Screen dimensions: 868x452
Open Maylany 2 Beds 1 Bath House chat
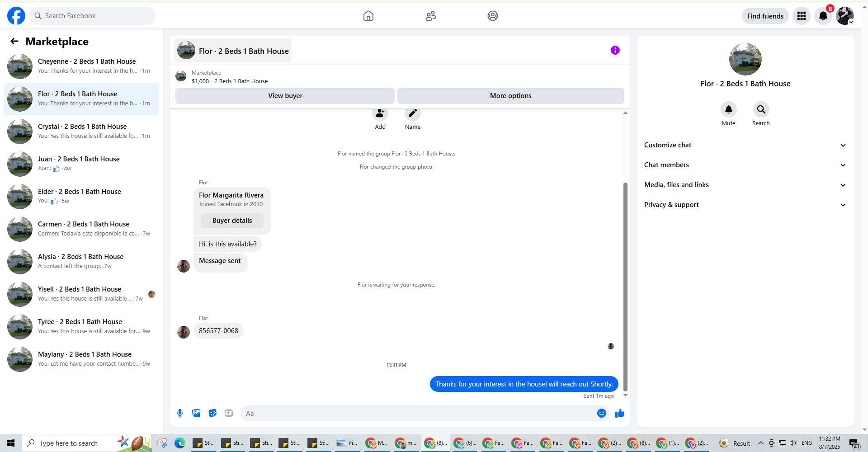[x=81, y=359]
